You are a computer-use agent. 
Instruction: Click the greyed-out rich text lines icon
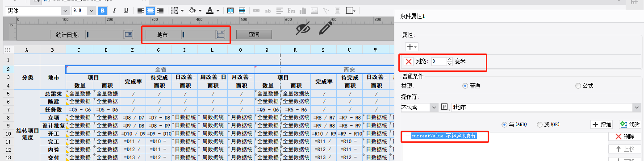(x=280, y=10)
